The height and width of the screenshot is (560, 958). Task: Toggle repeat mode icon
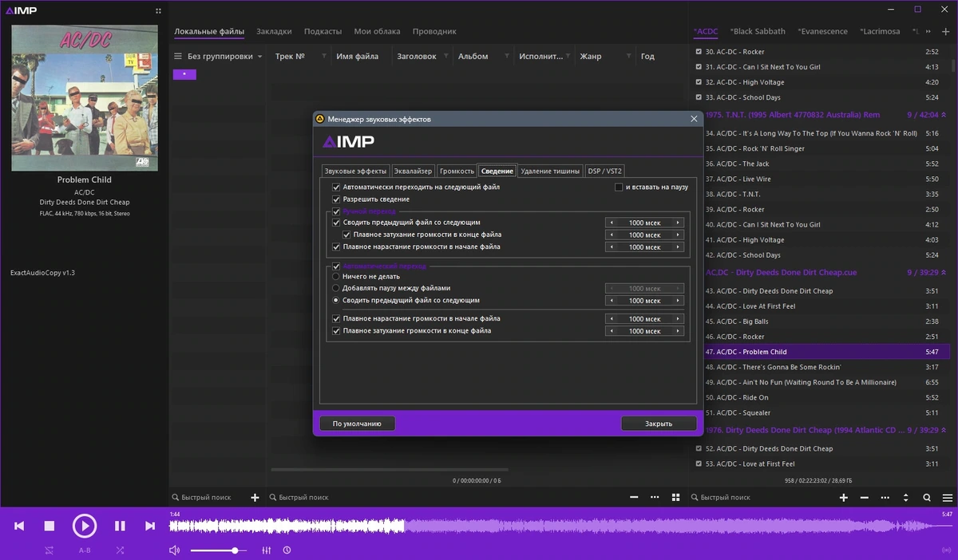[x=49, y=550]
